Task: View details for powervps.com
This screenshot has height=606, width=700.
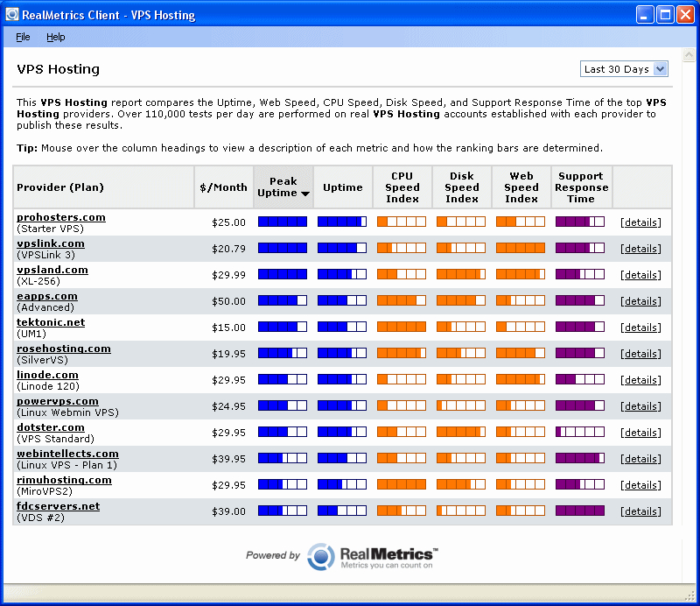Action: click(x=640, y=406)
